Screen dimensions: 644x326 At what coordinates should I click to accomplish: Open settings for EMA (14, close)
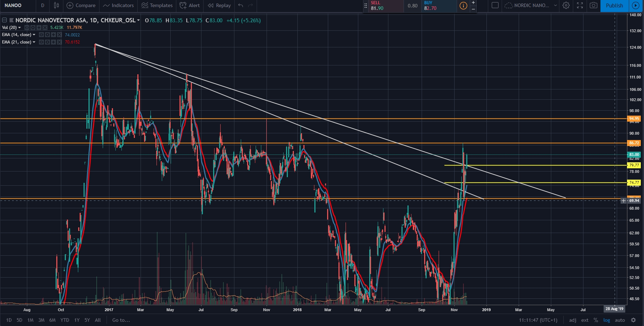pyautogui.click(x=47, y=35)
